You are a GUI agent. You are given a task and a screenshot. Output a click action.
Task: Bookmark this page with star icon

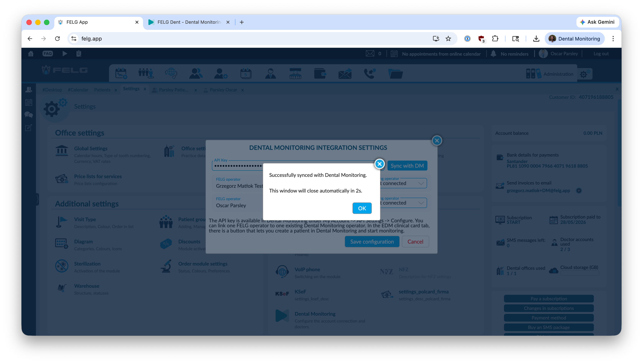tap(448, 38)
